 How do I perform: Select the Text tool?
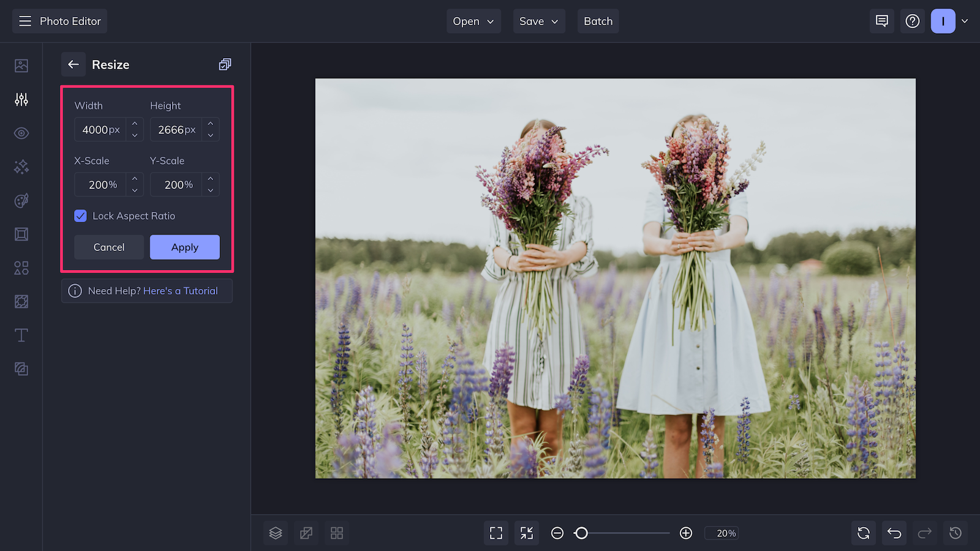21,335
